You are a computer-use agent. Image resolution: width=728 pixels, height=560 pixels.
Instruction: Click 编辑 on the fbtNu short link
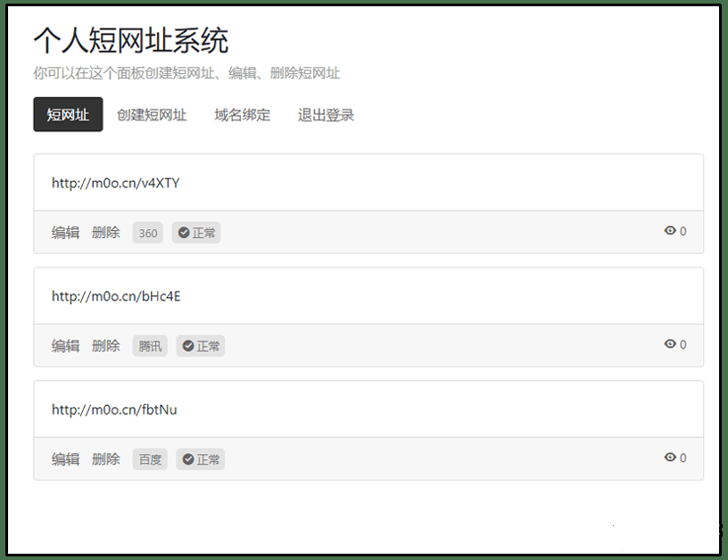[63, 458]
